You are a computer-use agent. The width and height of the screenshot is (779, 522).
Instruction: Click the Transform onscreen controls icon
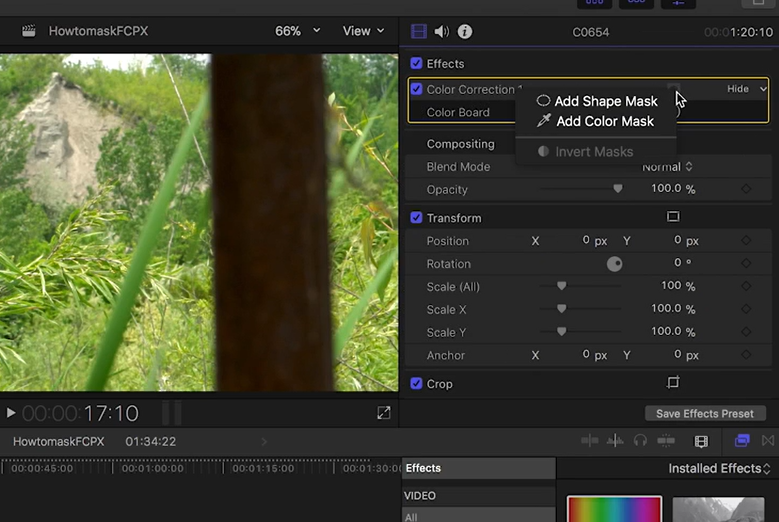[673, 217]
